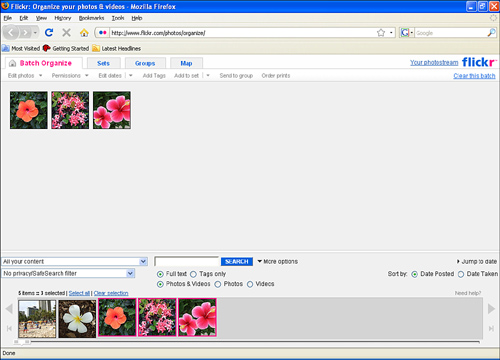Sort by Date Taken radio button

coord(461,274)
